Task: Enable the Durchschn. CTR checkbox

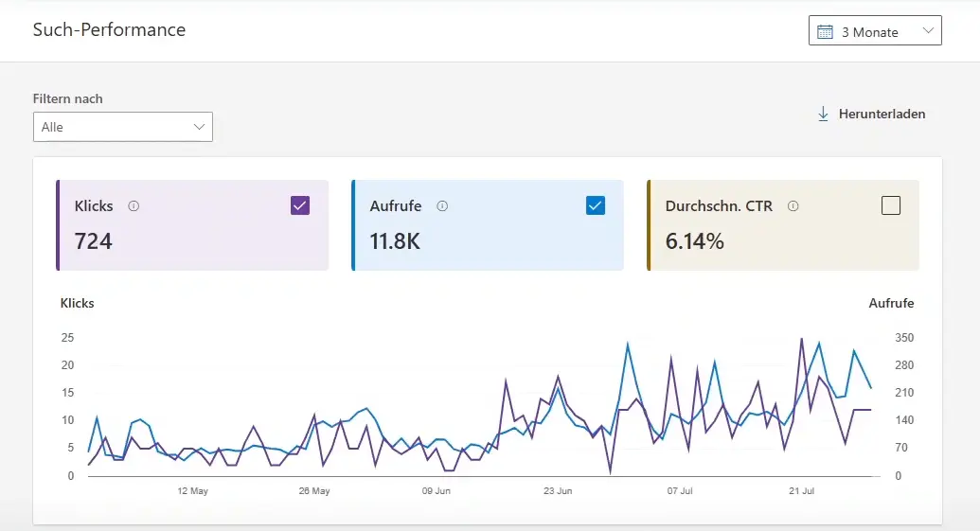Action: pos(891,205)
